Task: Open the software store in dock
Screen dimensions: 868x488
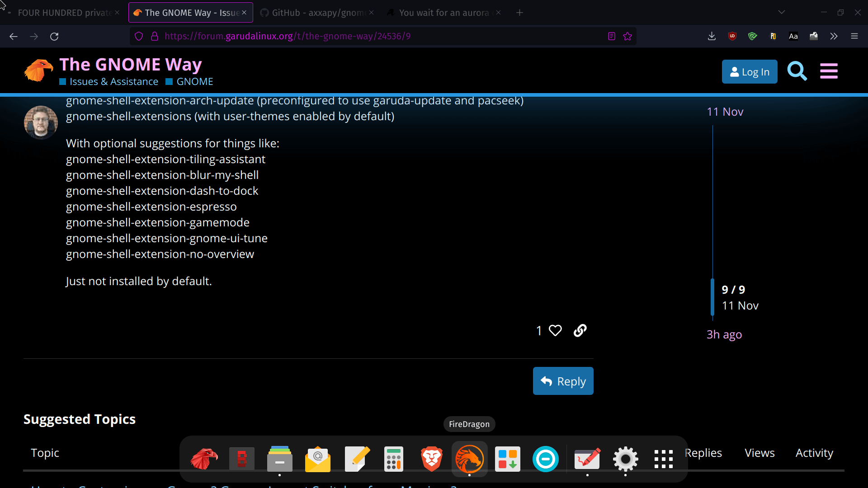Action: [508, 459]
